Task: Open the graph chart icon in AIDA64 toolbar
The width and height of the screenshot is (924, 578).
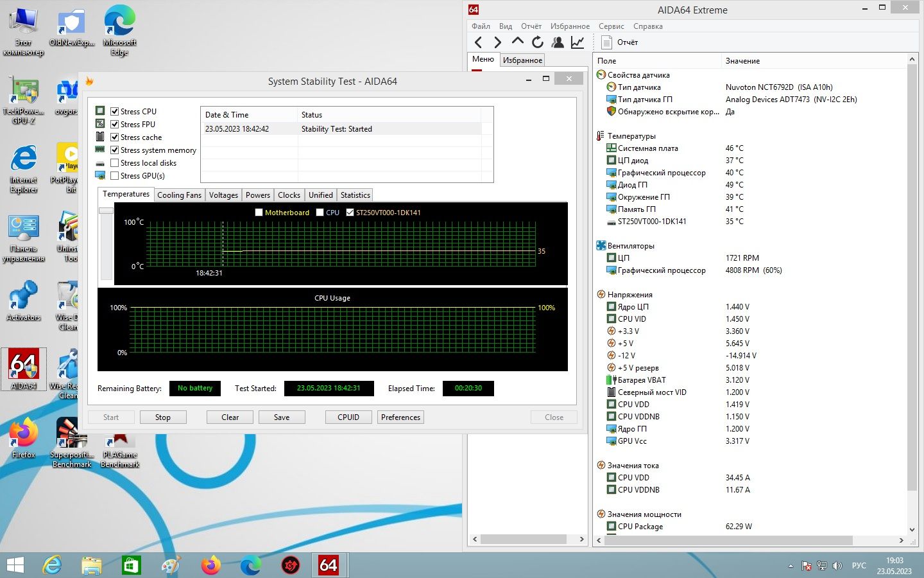Action: (577, 42)
